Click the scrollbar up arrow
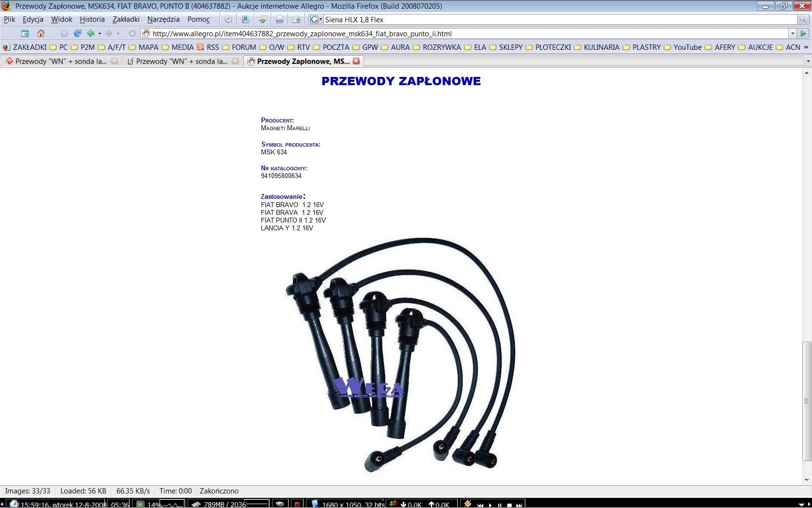This screenshot has height=508, width=812. 806,73
